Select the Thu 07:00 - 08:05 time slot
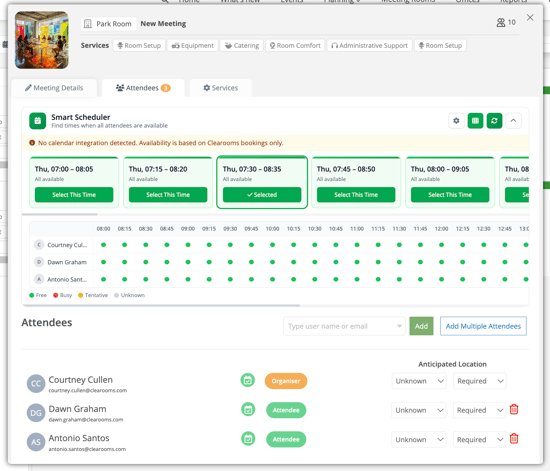 pos(74,195)
